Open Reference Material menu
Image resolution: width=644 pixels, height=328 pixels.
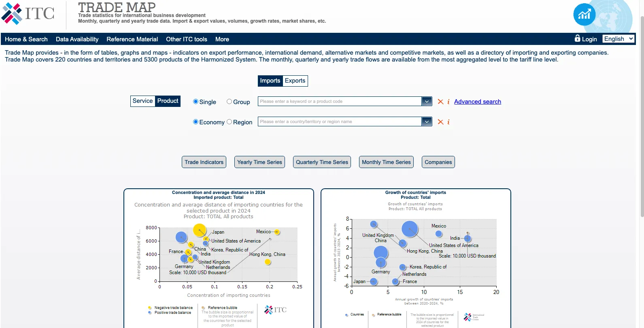coord(132,39)
